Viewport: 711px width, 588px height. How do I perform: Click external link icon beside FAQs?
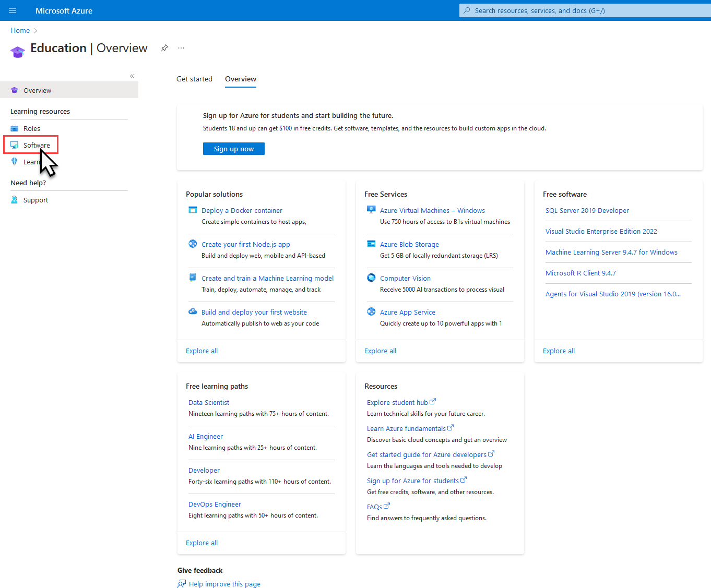(387, 506)
